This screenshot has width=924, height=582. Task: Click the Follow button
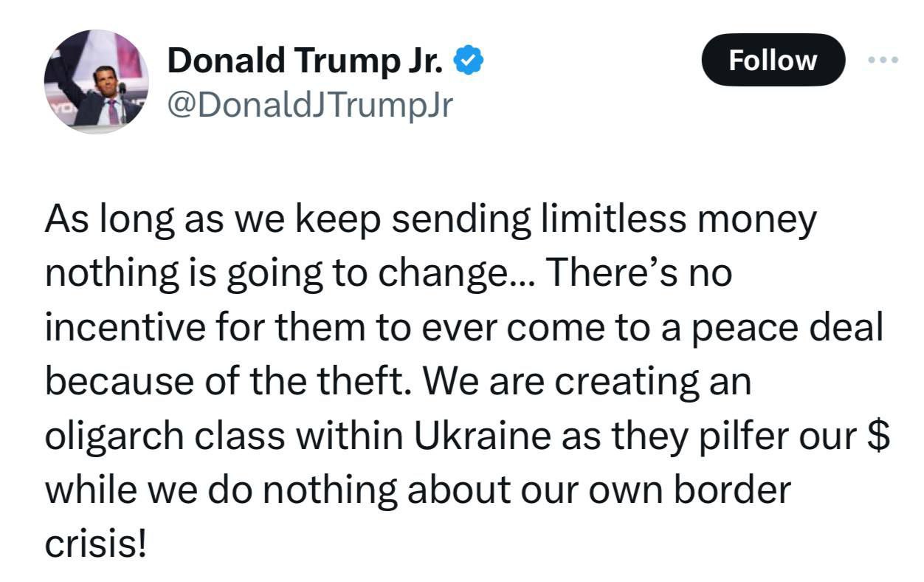click(773, 60)
